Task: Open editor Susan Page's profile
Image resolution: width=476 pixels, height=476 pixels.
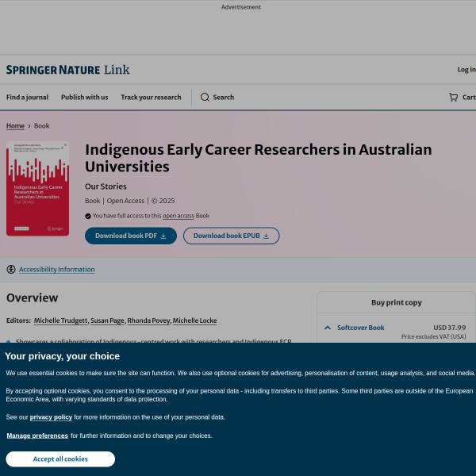Action: pos(107,321)
